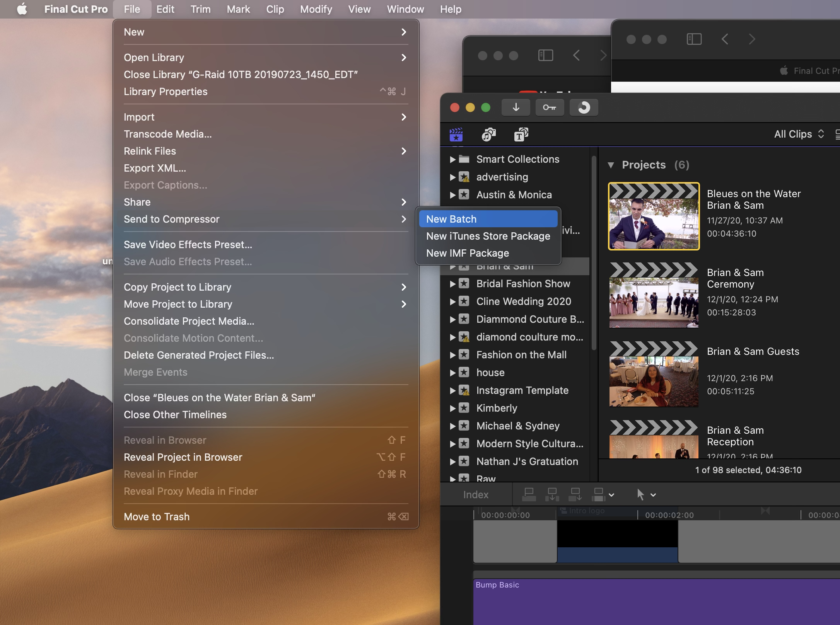Image resolution: width=840 pixels, height=625 pixels.
Task: Click the connect clip edit icon
Action: tap(529, 494)
